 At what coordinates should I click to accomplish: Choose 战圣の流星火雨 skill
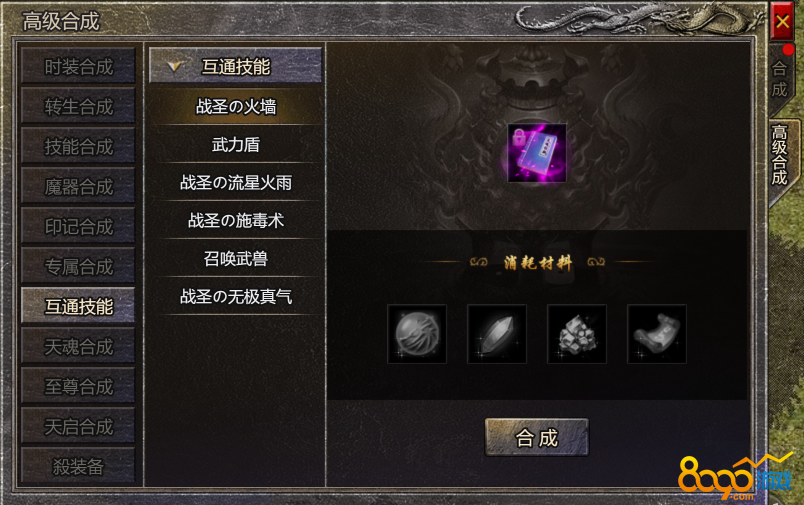click(x=236, y=183)
